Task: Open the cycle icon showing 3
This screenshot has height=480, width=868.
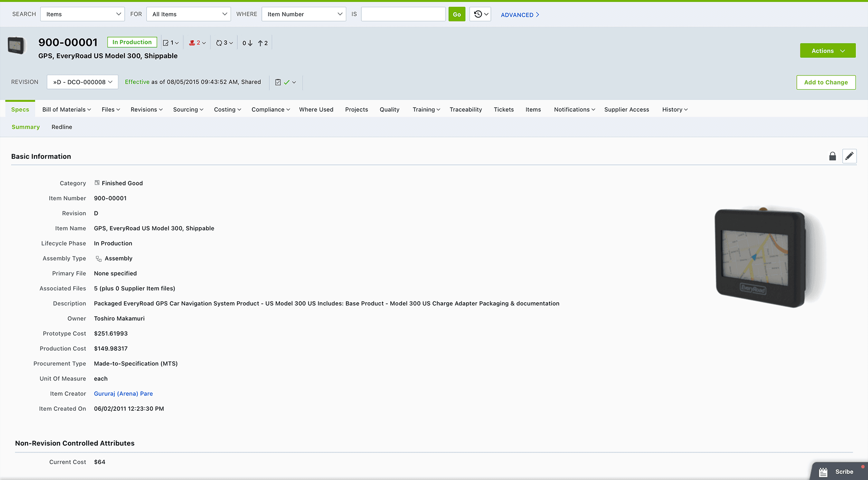Action: pyautogui.click(x=224, y=43)
